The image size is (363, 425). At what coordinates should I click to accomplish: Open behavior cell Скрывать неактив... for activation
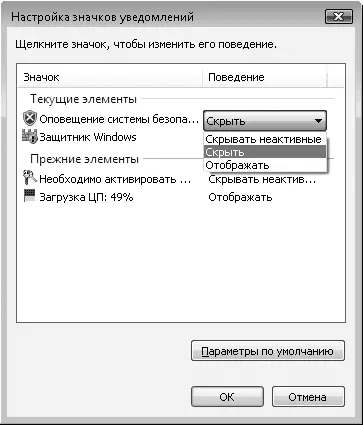click(262, 179)
